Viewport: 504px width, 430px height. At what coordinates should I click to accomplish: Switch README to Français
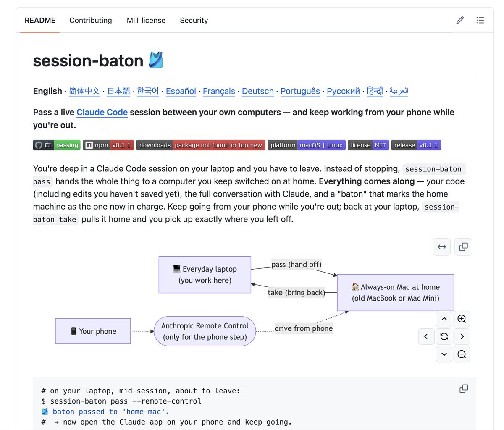(219, 91)
